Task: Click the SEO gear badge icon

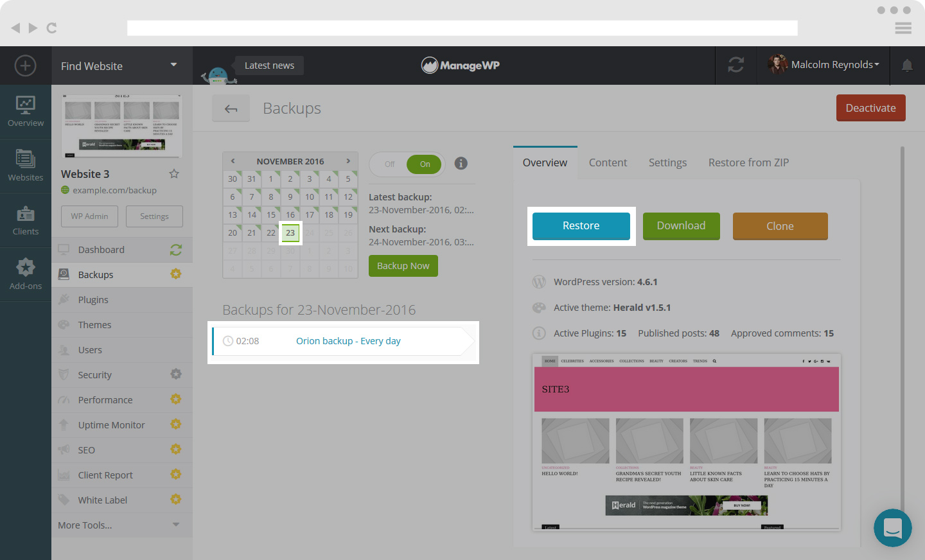Action: point(176,449)
